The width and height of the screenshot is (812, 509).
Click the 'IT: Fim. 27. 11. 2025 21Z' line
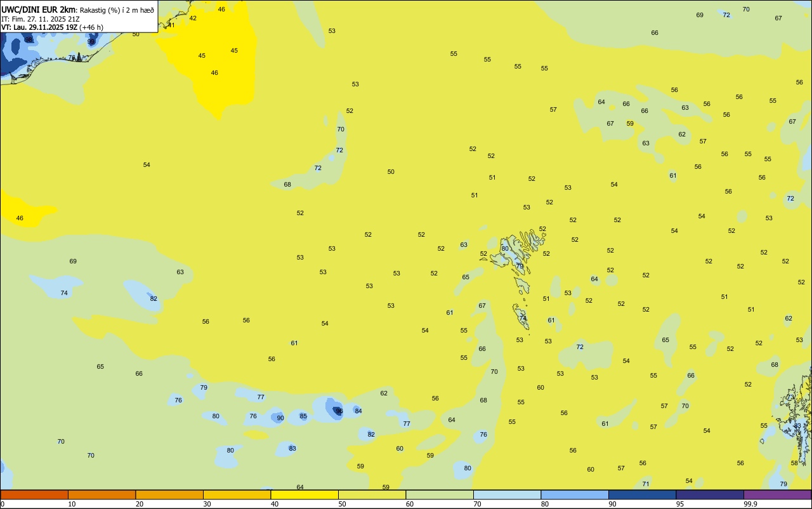[x=41, y=19]
